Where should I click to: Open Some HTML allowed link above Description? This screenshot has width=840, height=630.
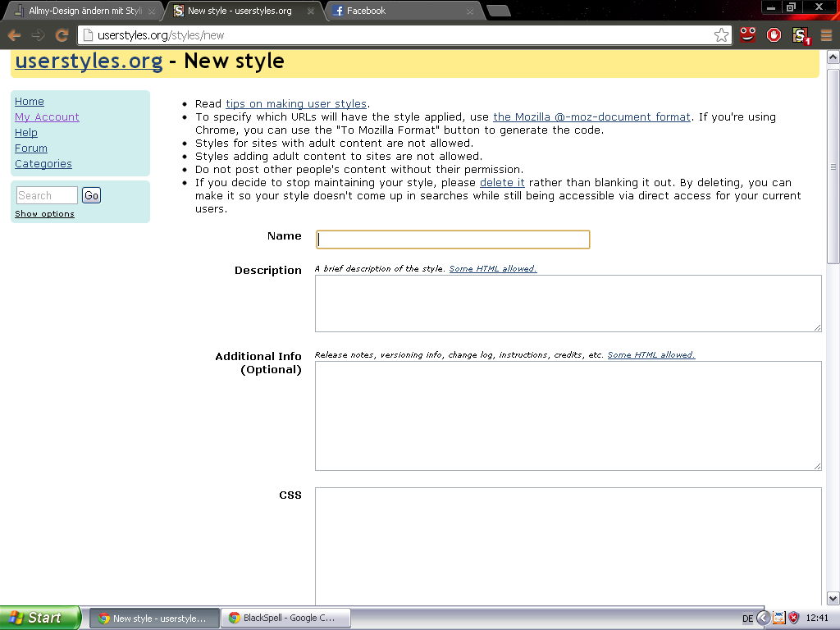(493, 268)
